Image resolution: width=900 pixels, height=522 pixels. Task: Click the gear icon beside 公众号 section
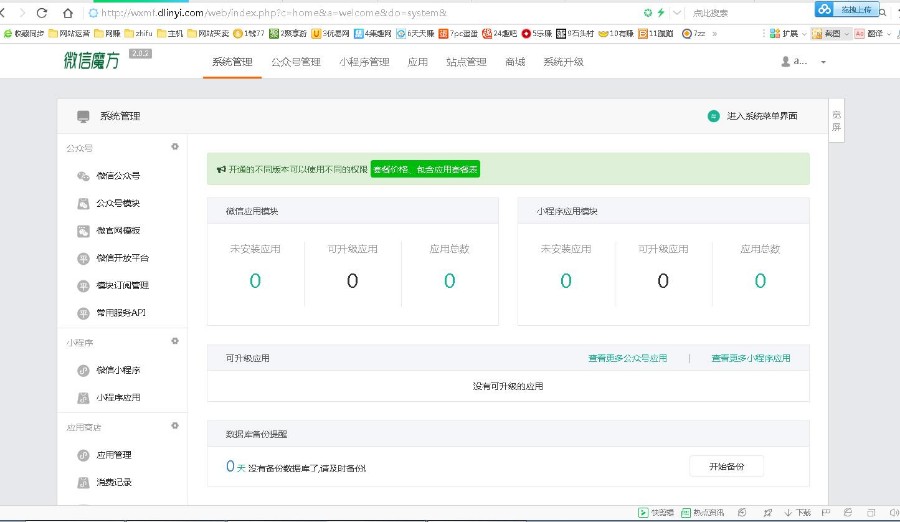coord(175,147)
